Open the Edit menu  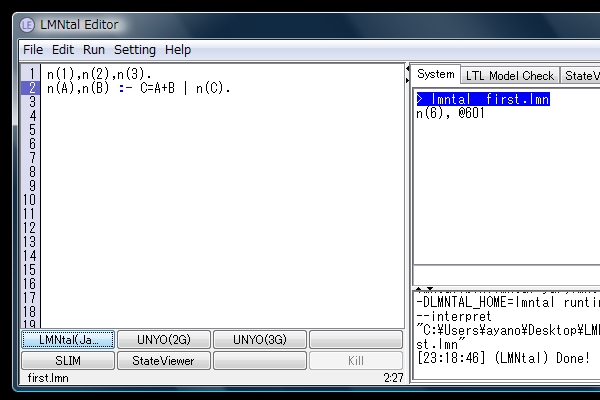[x=63, y=50]
